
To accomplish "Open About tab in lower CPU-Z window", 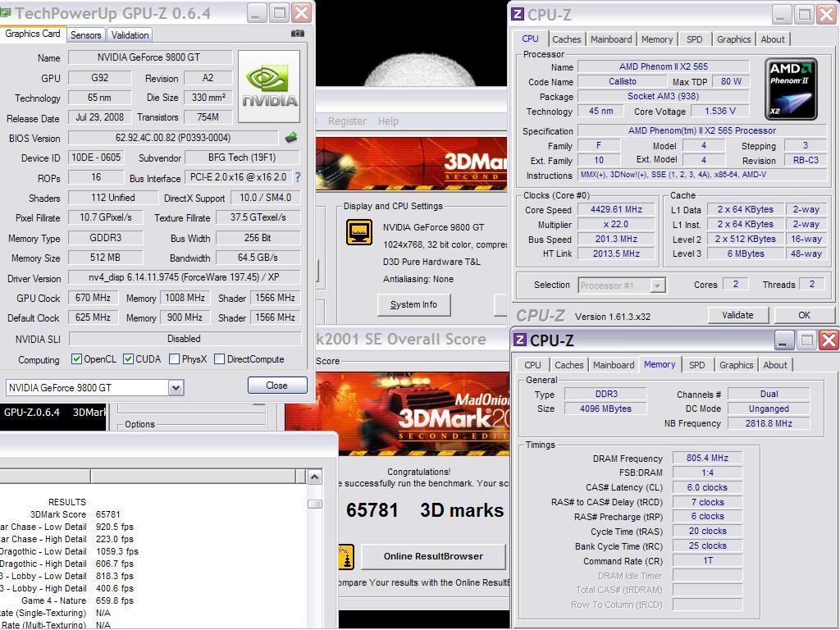I will pyautogui.click(x=775, y=365).
